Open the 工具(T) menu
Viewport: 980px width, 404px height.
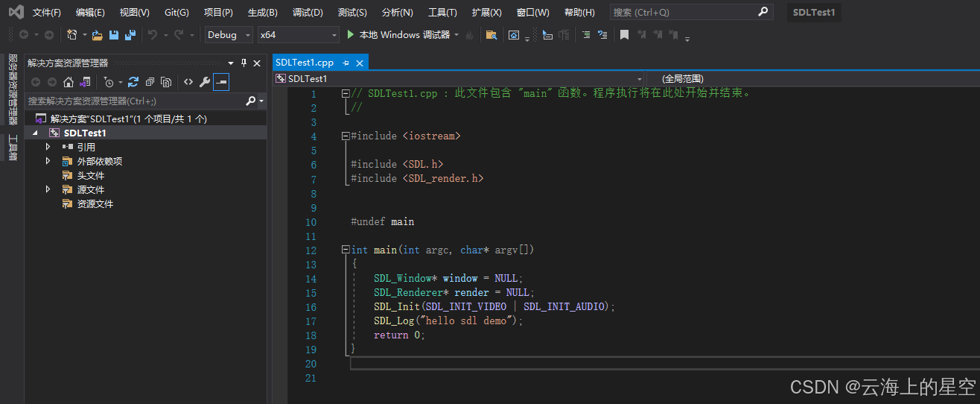click(442, 13)
